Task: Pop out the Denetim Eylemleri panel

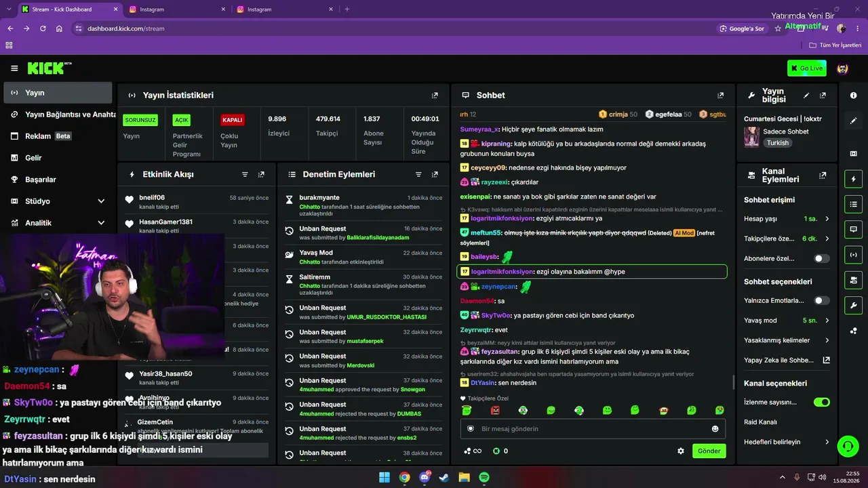Action: [435, 174]
